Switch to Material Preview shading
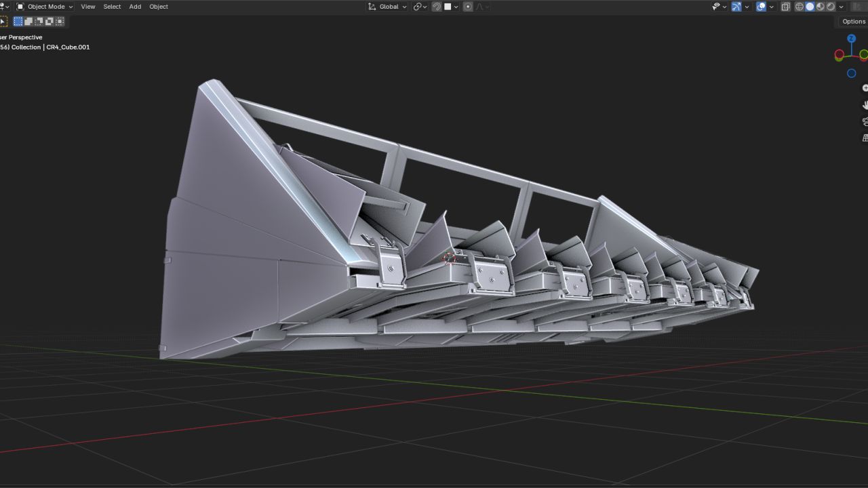The height and width of the screenshot is (488, 868). (x=821, y=7)
